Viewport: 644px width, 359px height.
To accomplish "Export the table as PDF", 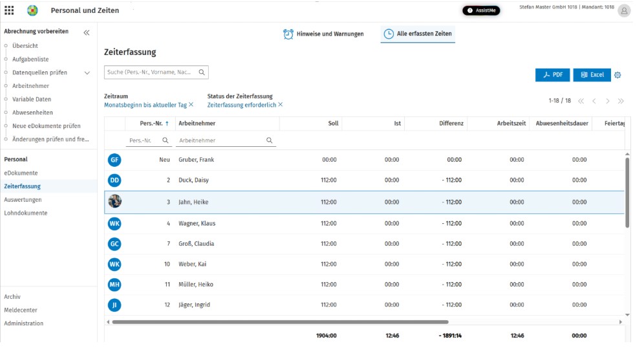I will (552, 75).
